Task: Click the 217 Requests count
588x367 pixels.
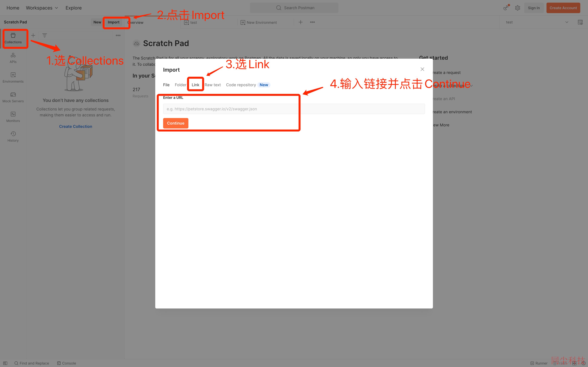Action: click(140, 92)
